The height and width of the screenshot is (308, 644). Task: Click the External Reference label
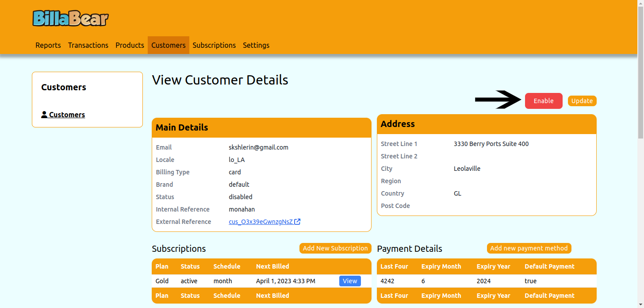(x=184, y=222)
